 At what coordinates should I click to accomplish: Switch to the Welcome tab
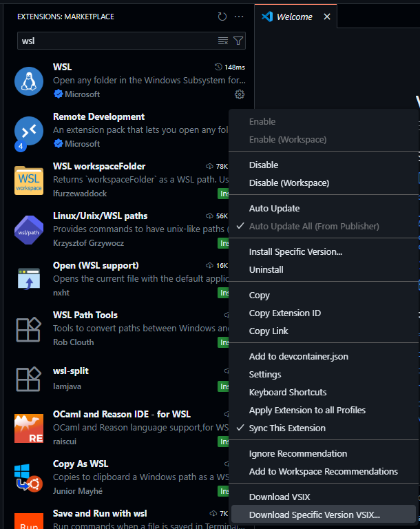click(294, 17)
